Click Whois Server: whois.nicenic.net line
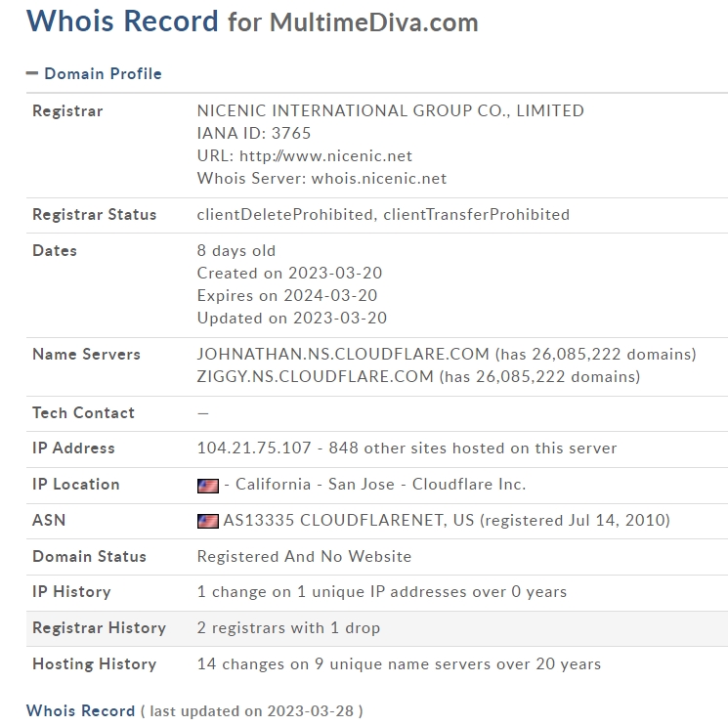 click(321, 178)
